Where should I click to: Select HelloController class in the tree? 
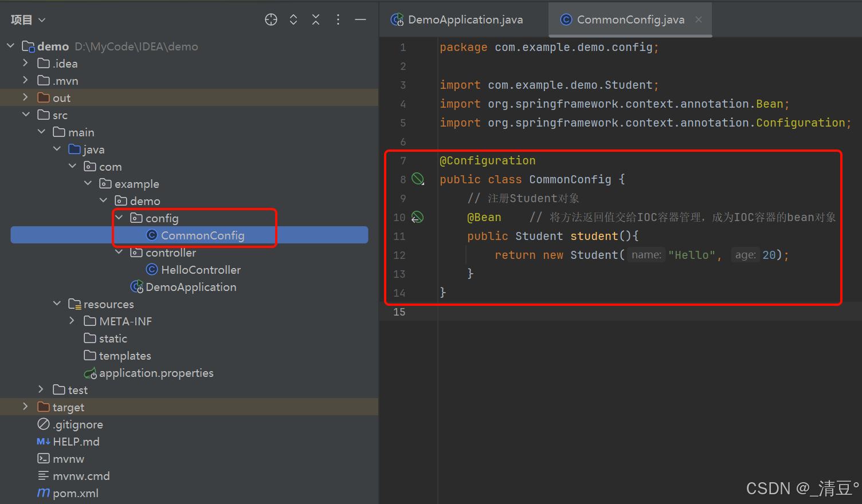(x=201, y=270)
